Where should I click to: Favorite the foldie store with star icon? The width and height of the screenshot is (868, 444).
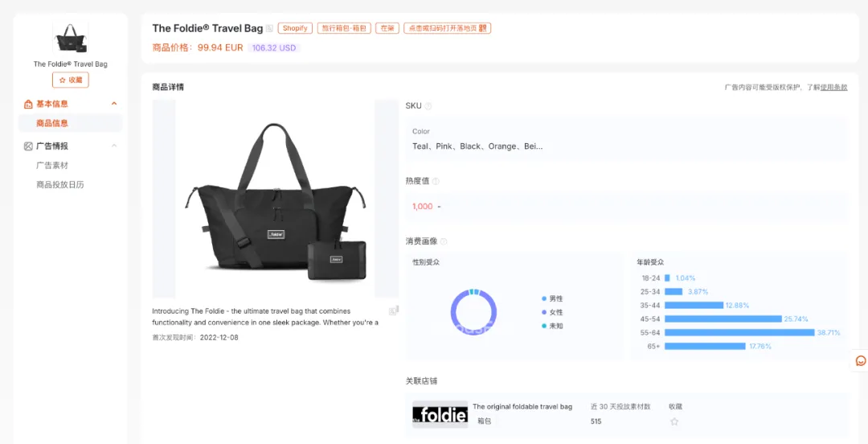coord(674,421)
